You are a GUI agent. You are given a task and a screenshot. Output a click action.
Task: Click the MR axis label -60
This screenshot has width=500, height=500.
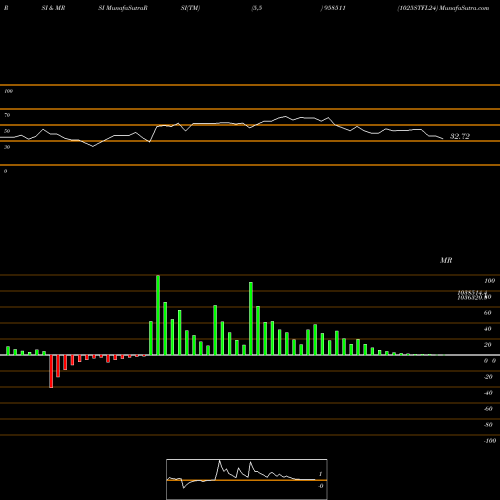pyautogui.click(x=488, y=409)
